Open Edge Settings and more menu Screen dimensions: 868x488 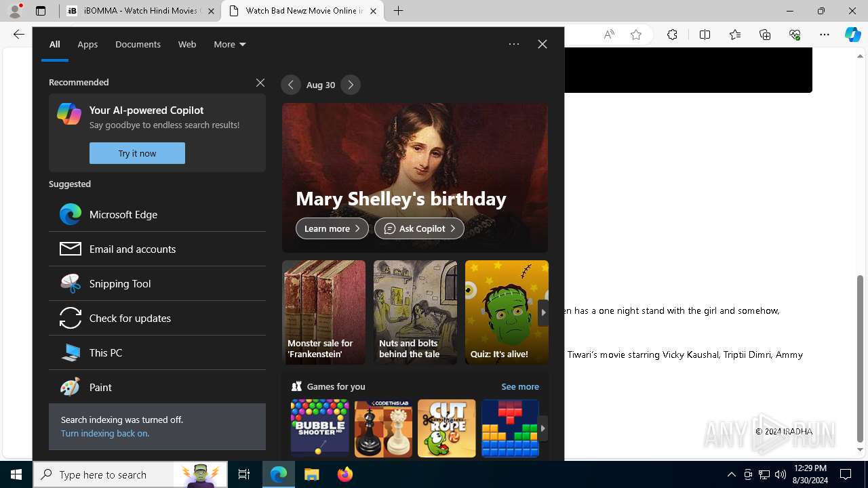click(x=825, y=35)
